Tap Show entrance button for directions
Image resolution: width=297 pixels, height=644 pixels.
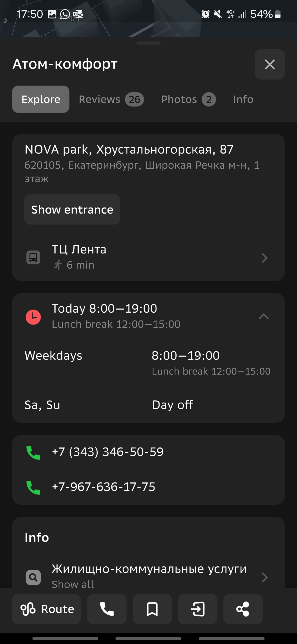pyautogui.click(x=72, y=209)
